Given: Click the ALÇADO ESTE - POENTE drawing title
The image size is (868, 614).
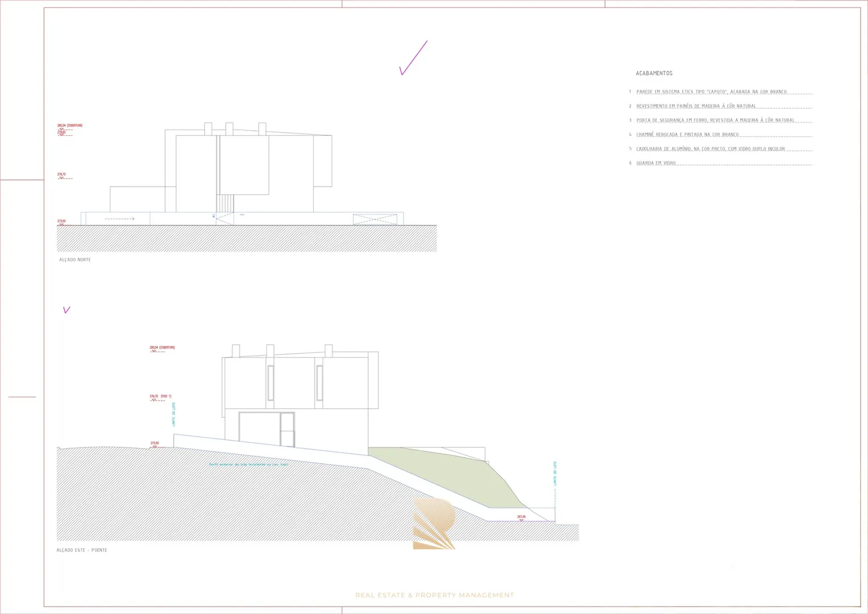Looking at the screenshot, I should pos(82,550).
